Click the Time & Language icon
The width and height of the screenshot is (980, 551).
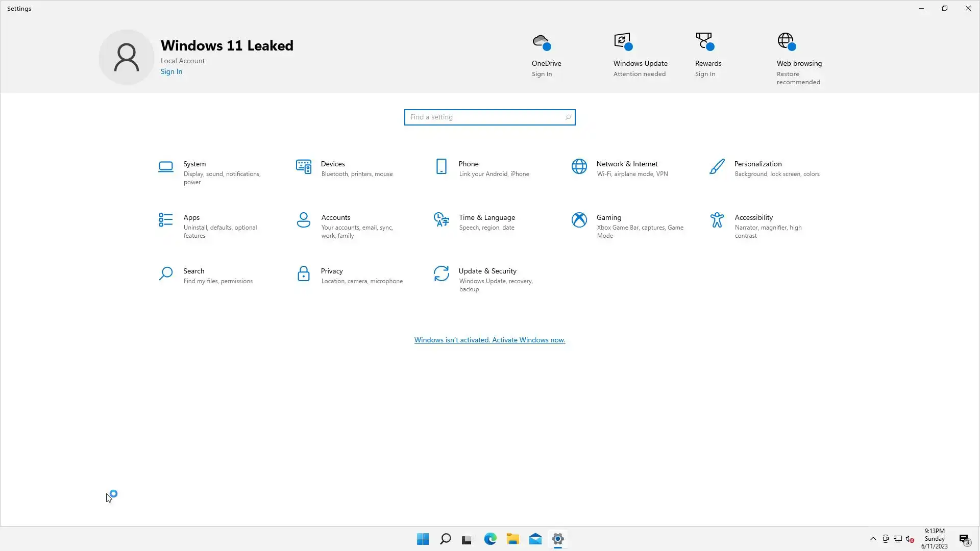pos(442,220)
